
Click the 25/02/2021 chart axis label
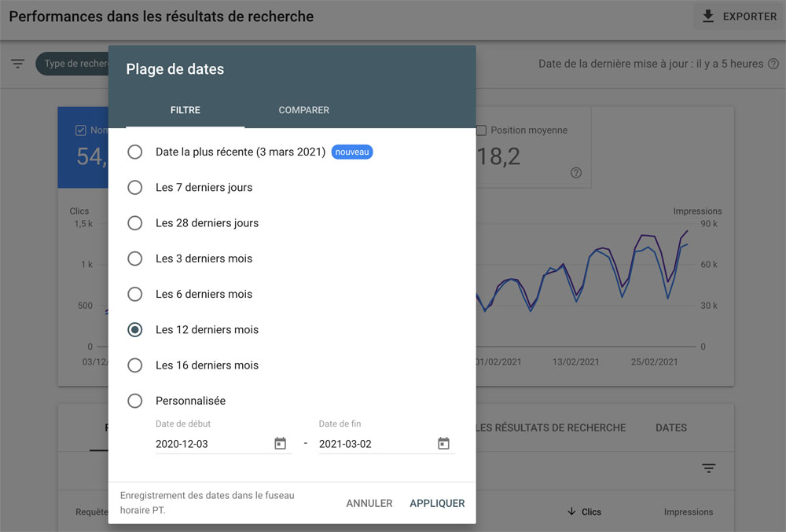[654, 361]
